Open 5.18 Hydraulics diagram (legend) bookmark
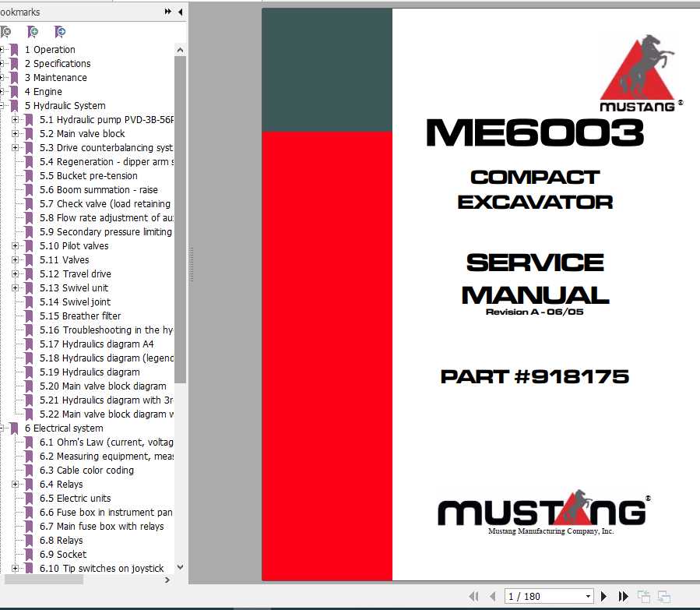The width and height of the screenshot is (700, 610). click(107, 358)
